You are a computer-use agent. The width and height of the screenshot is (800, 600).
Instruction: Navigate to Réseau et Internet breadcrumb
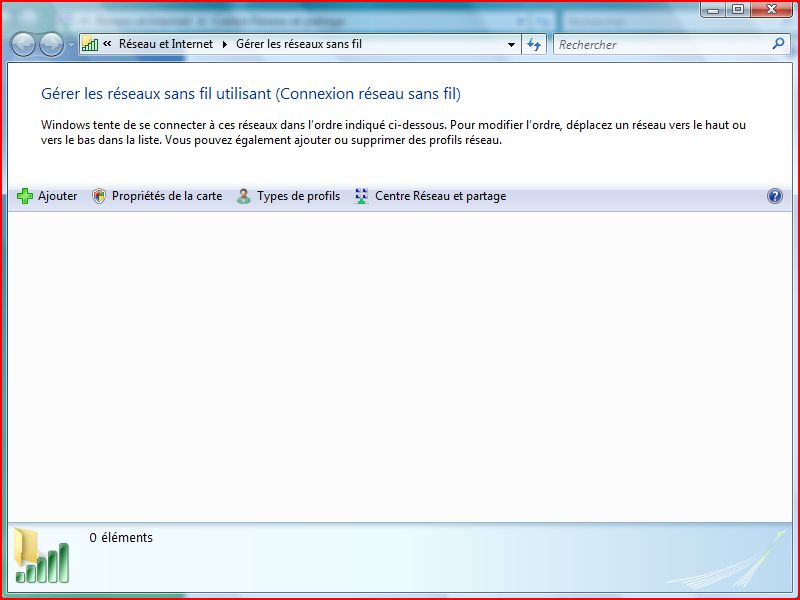[x=165, y=44]
